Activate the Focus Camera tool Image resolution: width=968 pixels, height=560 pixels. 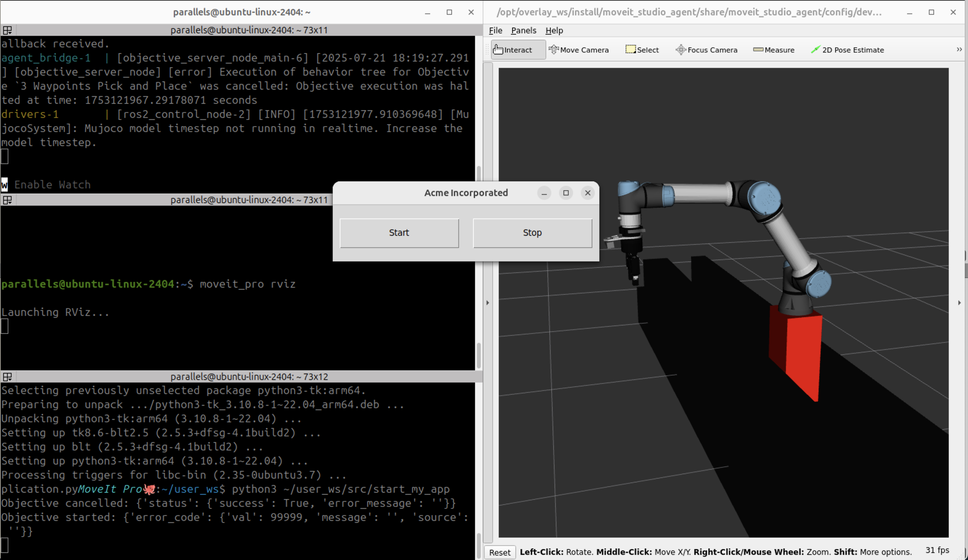tap(707, 50)
